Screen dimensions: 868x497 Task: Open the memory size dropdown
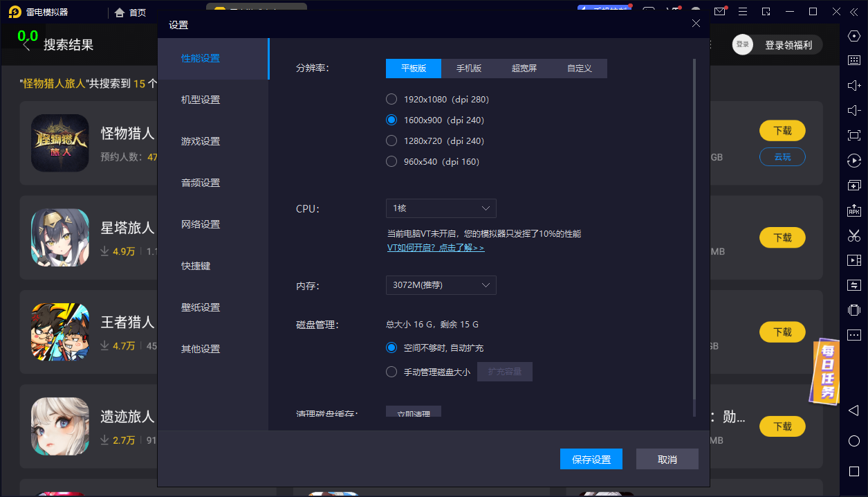coord(441,284)
